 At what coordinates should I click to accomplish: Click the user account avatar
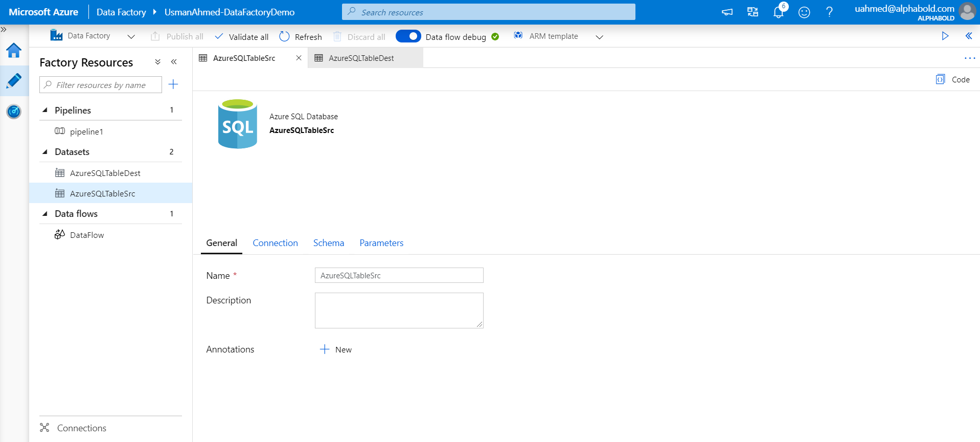click(x=967, y=11)
